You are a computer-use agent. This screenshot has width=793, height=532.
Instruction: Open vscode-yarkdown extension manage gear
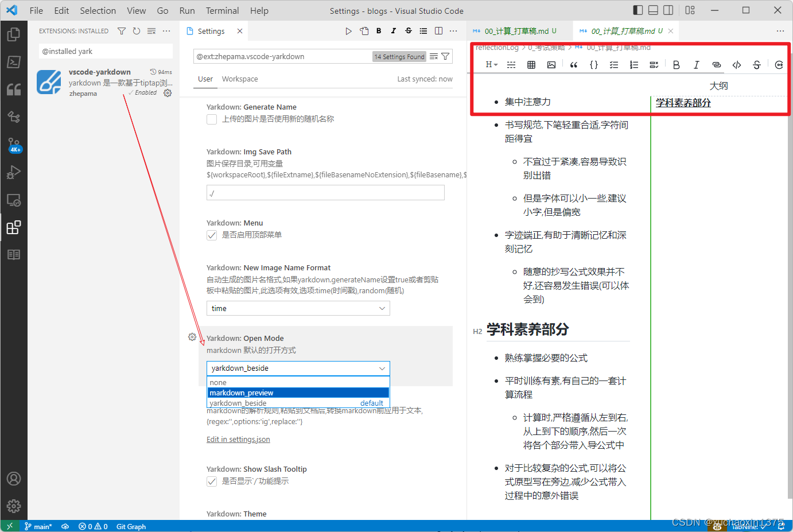(x=168, y=93)
